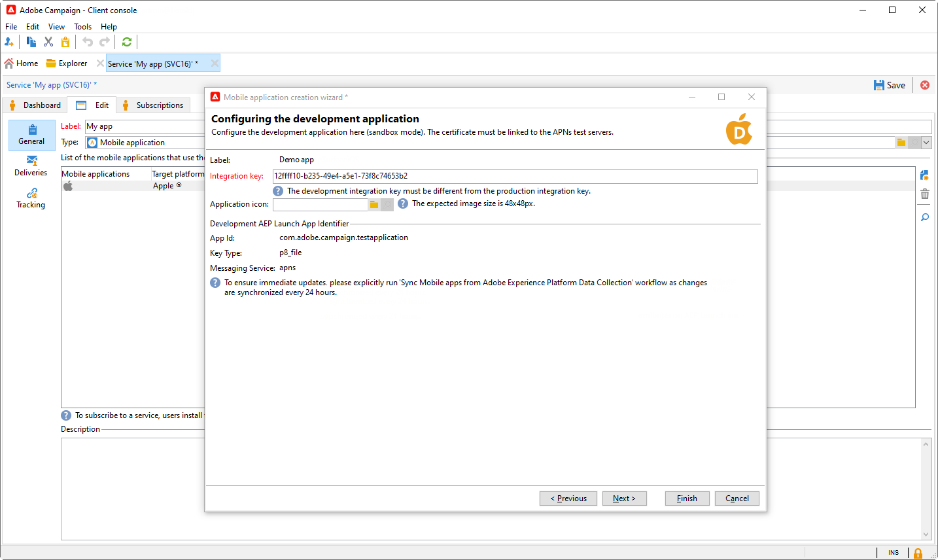Click the Description area vertical scrollbar
Image resolution: width=938 pixels, height=560 pixels.
pos(926,489)
